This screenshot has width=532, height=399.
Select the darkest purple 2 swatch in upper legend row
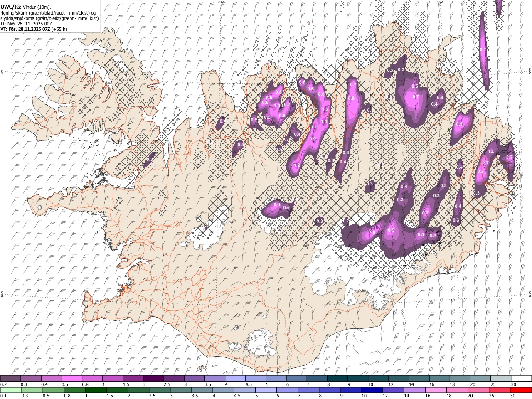click(153, 378)
